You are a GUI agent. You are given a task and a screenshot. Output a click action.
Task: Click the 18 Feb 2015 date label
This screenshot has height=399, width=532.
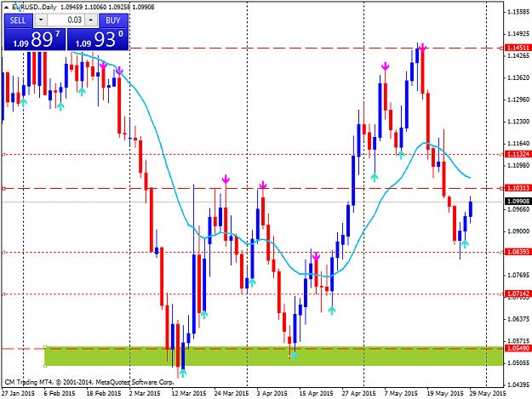[104, 394]
